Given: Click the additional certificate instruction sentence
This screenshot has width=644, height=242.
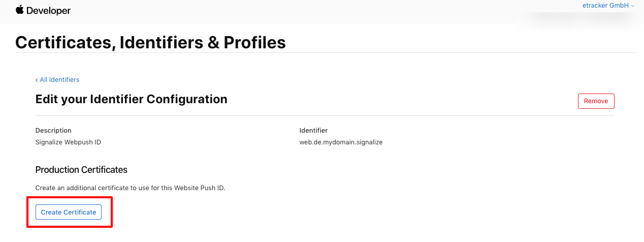Looking at the screenshot, I should 130,188.
